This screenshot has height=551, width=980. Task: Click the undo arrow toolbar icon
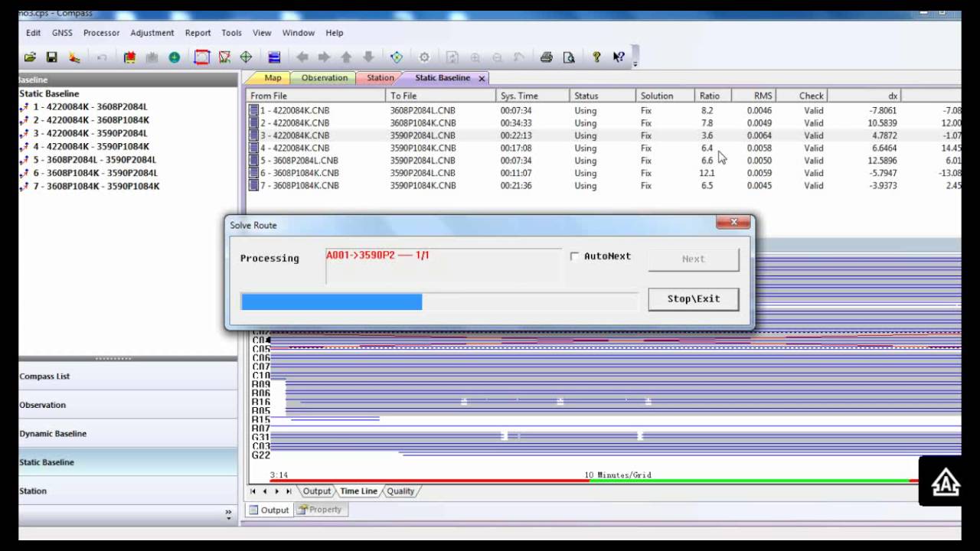point(102,57)
